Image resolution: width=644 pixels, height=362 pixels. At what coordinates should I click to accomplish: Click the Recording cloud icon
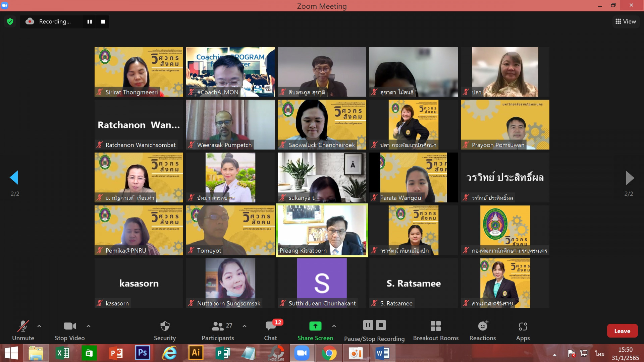[x=30, y=21]
